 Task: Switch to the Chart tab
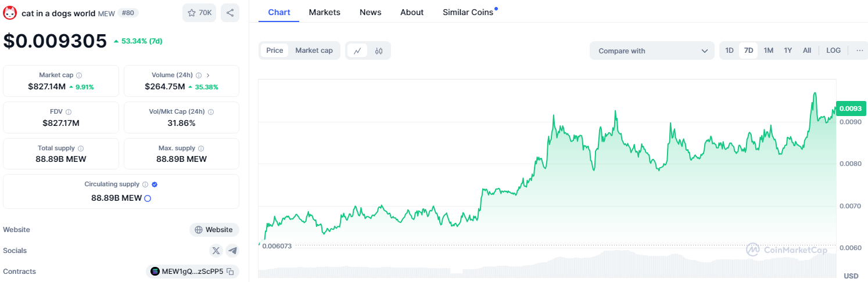click(x=279, y=12)
